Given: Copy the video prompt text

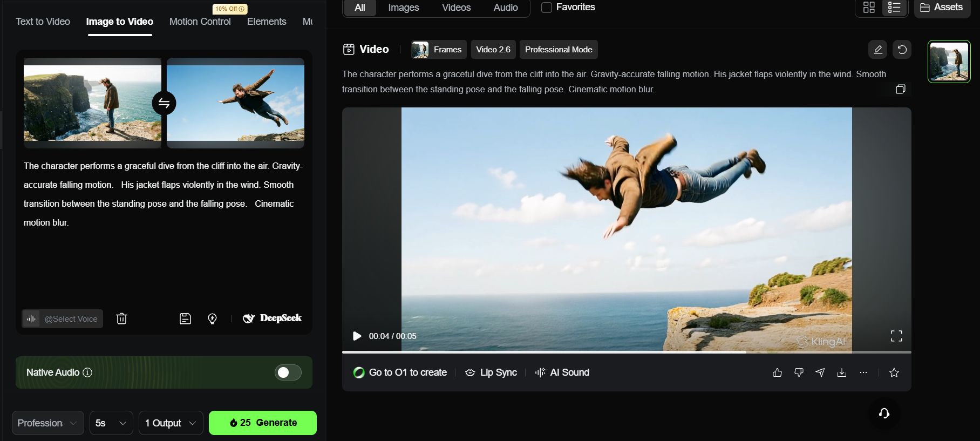Looking at the screenshot, I should [x=900, y=89].
